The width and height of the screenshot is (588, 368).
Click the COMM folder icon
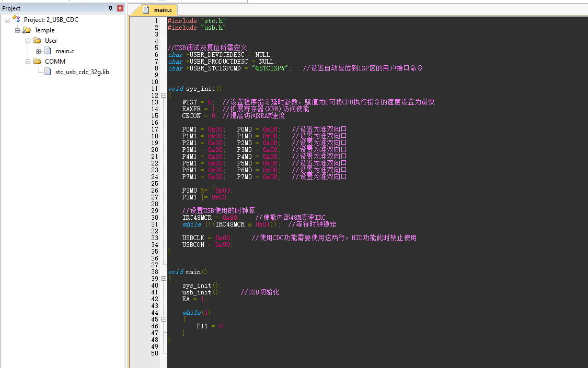click(x=37, y=62)
